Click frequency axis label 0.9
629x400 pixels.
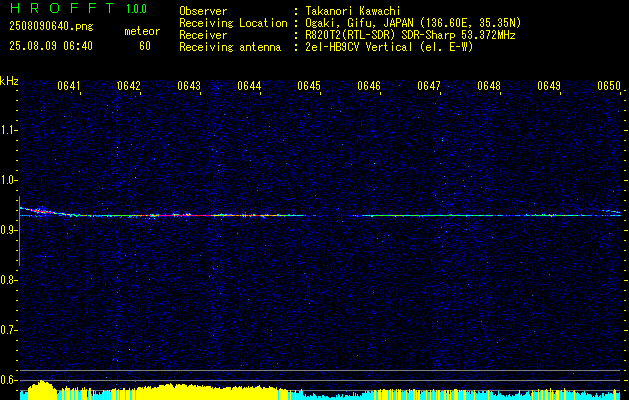coord(8,230)
